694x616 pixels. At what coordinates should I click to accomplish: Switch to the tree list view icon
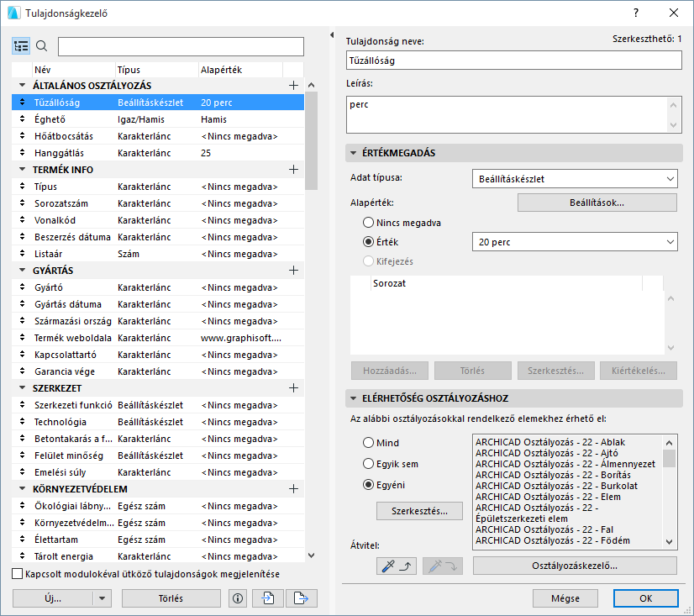tap(21, 46)
